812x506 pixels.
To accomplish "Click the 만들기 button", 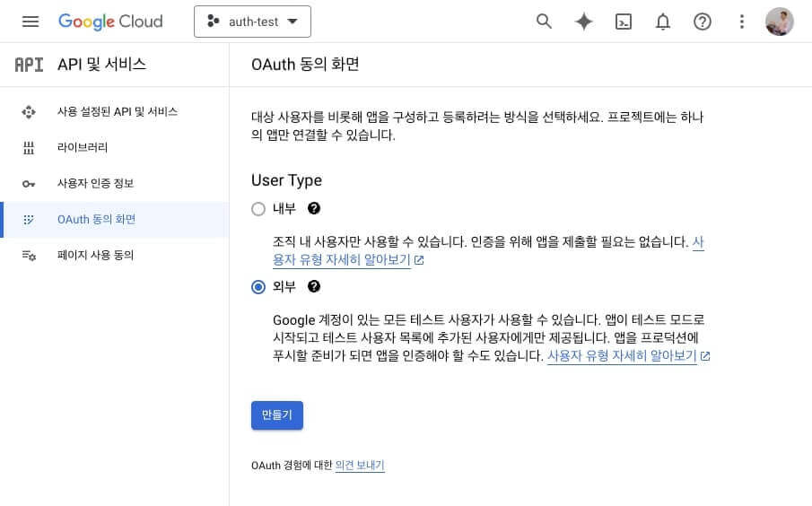I will [x=277, y=415].
